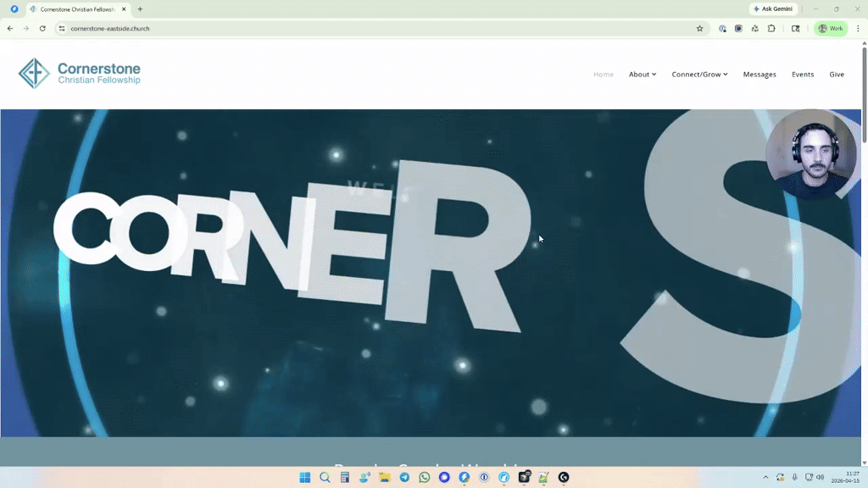868x488 pixels.
Task: Open Telegram from the taskbar
Action: [x=404, y=477]
